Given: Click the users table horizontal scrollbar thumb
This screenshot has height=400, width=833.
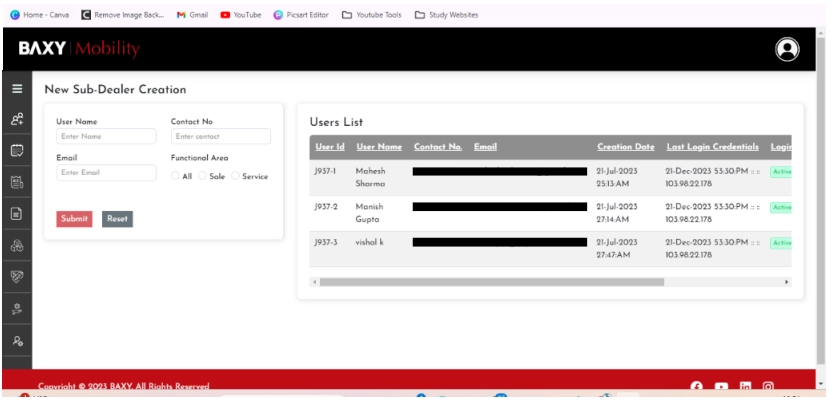Looking at the screenshot, I should pyautogui.click(x=491, y=282).
